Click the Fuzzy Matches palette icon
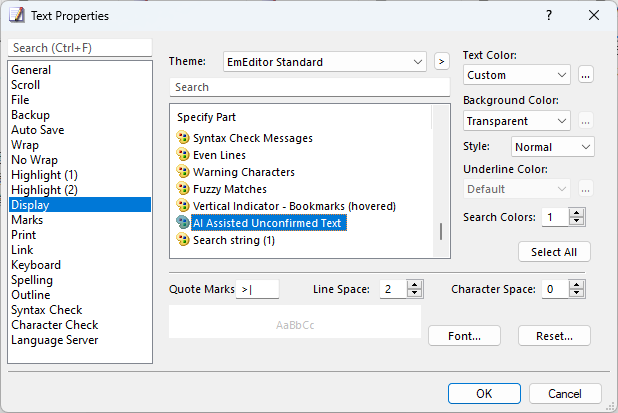Image resolution: width=618 pixels, height=413 pixels. (182, 188)
